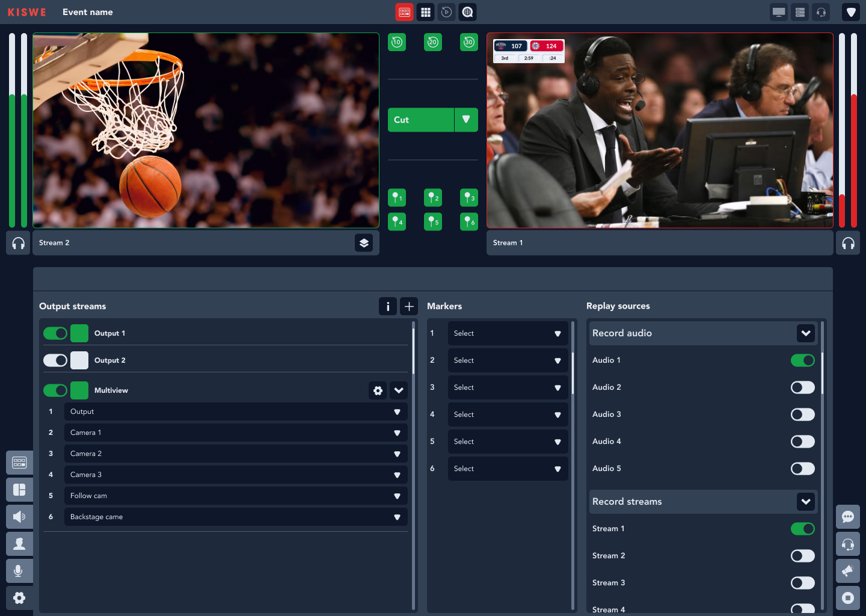
Task: Enable Stream 3 recording
Action: tap(803, 583)
